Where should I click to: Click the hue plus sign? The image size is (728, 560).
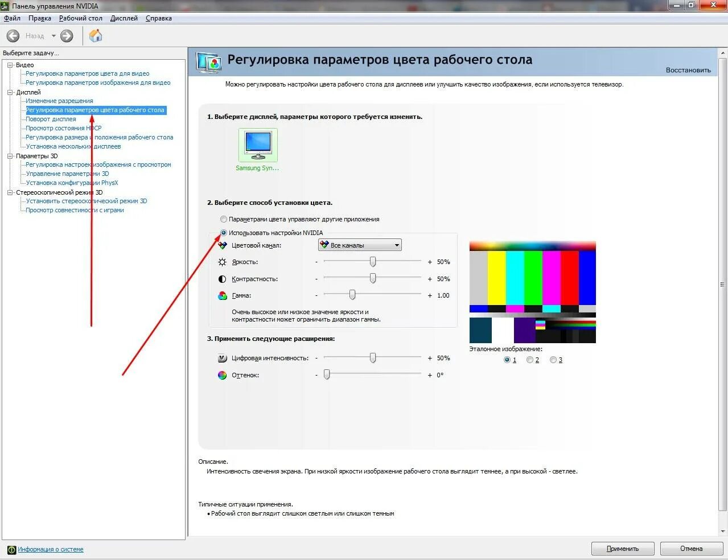click(430, 376)
